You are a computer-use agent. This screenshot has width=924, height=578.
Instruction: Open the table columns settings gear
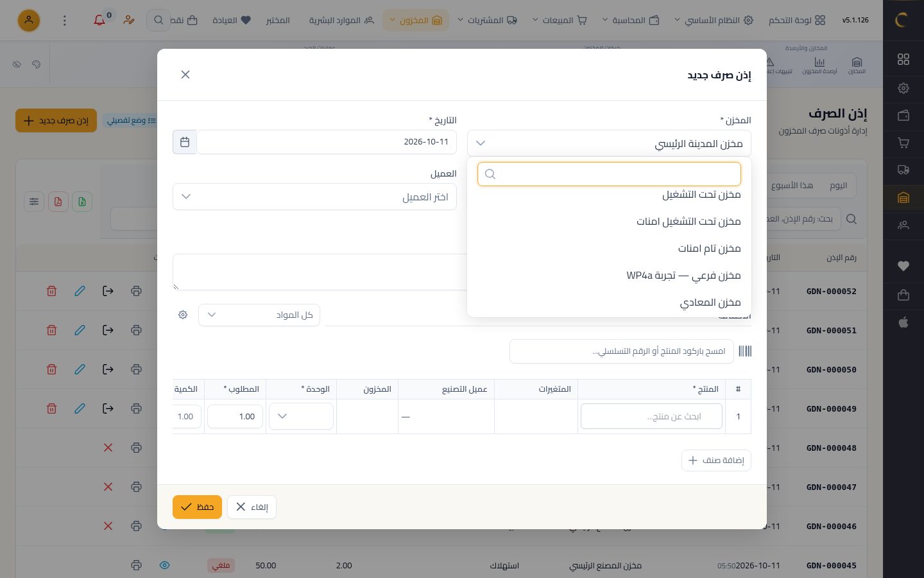click(183, 315)
